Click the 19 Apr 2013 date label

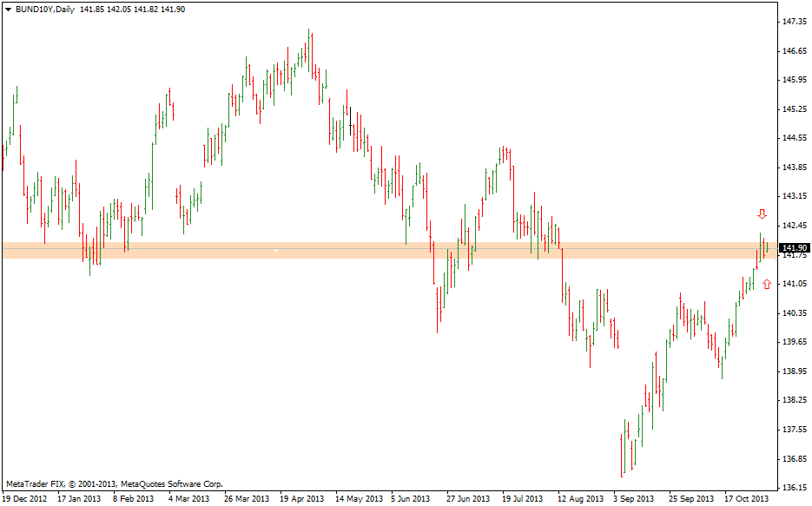point(301,499)
